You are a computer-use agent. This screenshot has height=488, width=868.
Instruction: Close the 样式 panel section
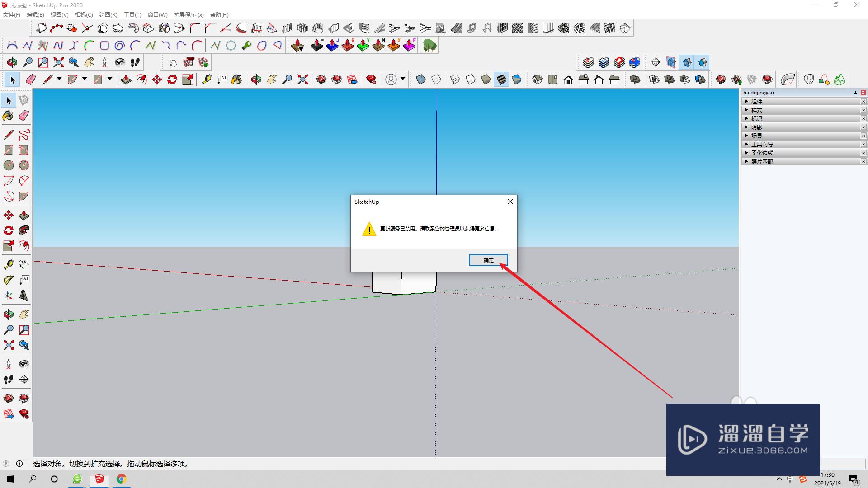click(863, 110)
